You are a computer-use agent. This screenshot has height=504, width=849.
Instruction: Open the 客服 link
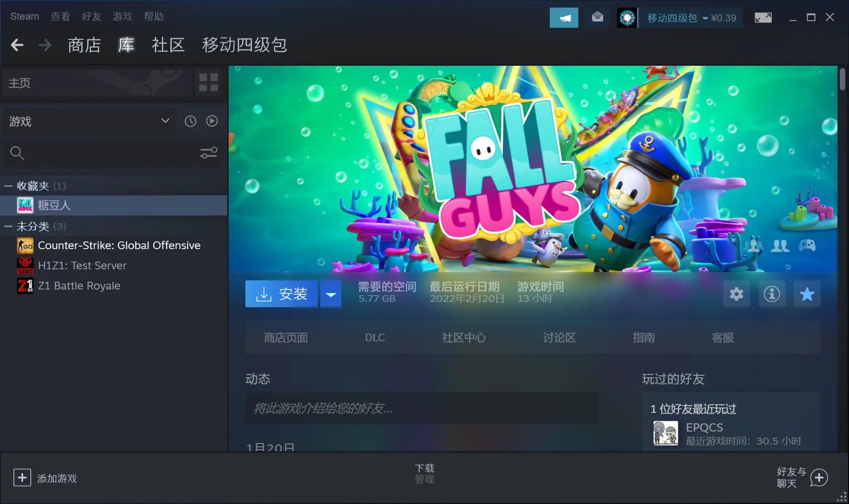pos(723,337)
